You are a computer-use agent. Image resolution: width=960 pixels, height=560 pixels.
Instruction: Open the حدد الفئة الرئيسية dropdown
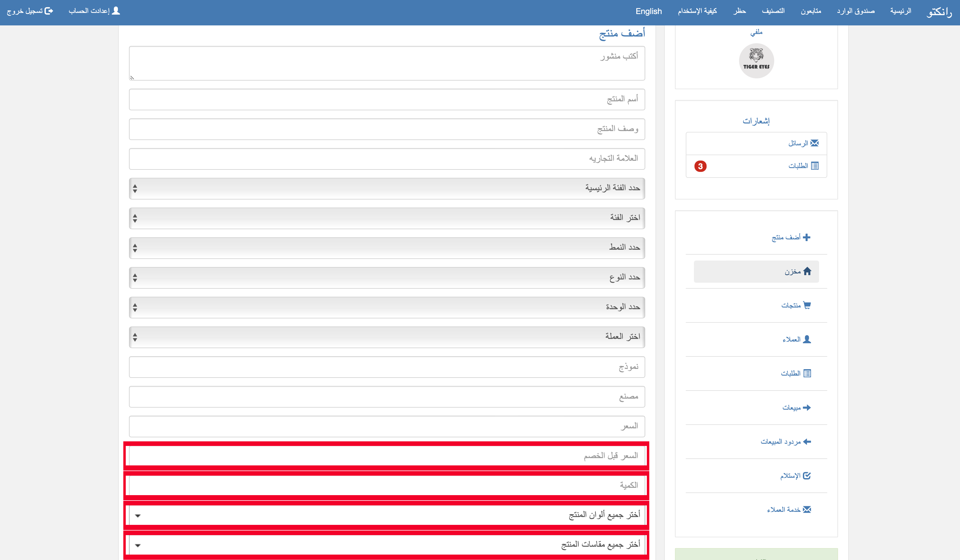coord(387,188)
